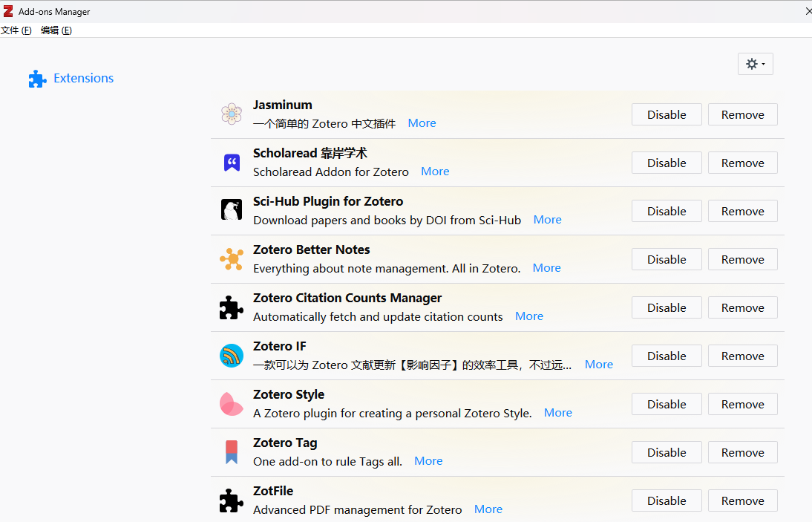Viewport: 812px width, 522px height.
Task: Disable the Zotero Tag extension
Action: (x=667, y=452)
